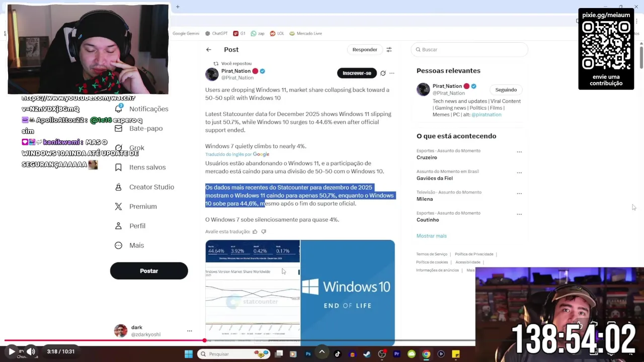
Task: Open Política de Privacidade link
Action: coord(474,254)
